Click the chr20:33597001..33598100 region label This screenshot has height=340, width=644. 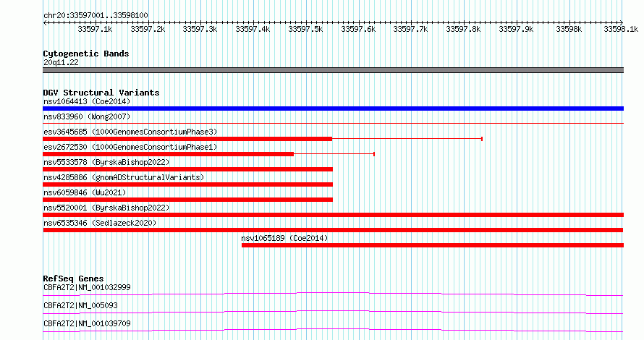tap(96, 15)
